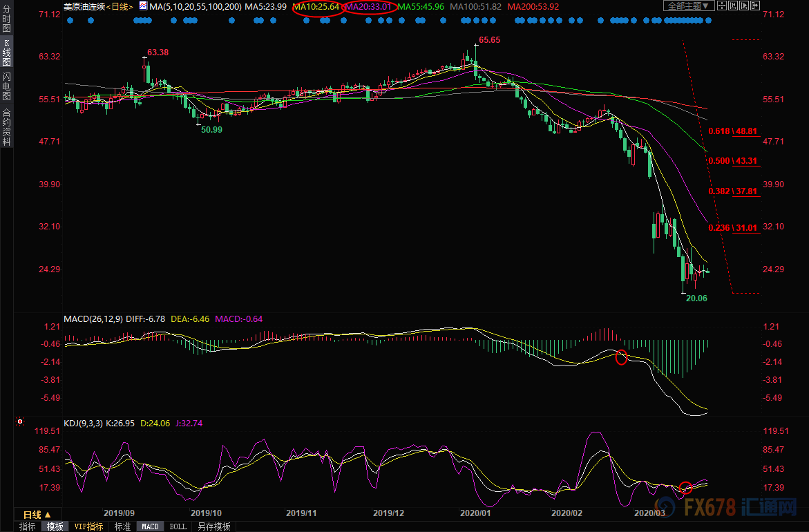Expand the 日线 period selector
Viewport: 809px width, 532px height.
pos(37,515)
